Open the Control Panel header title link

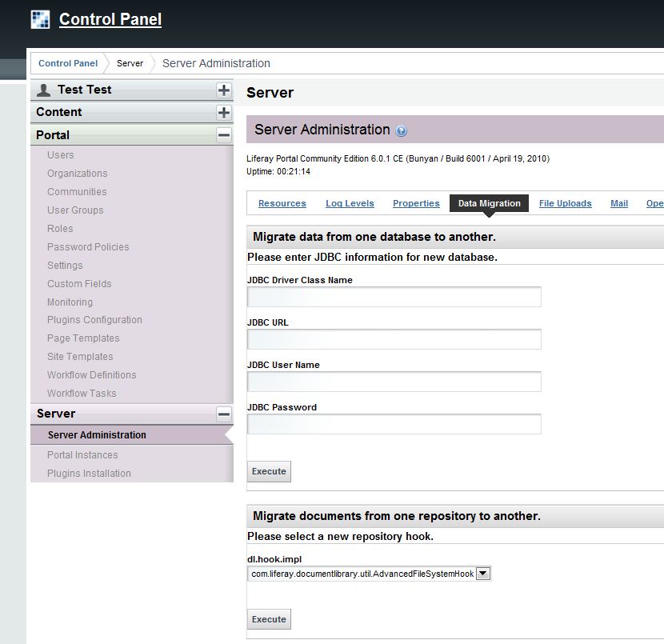(x=110, y=19)
